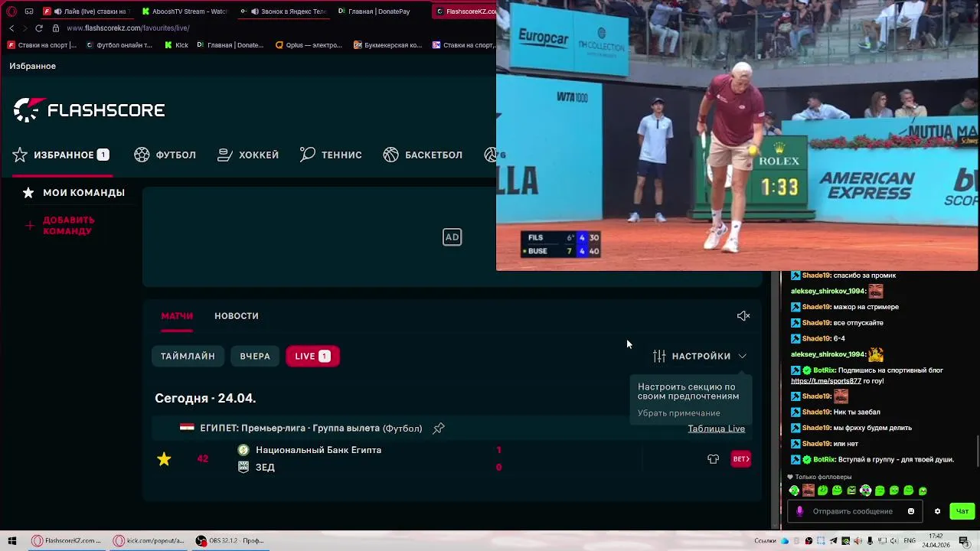This screenshot has height=551, width=980.
Task: Go back with the browser back arrow
Action: click(x=11, y=28)
